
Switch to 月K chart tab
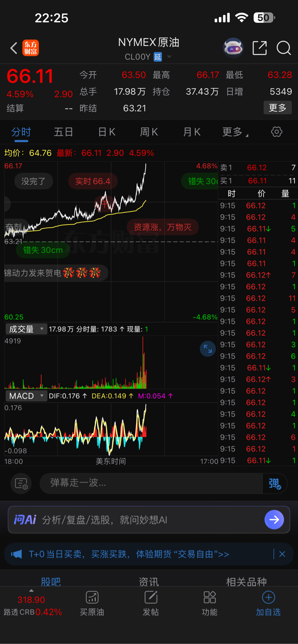tap(192, 132)
